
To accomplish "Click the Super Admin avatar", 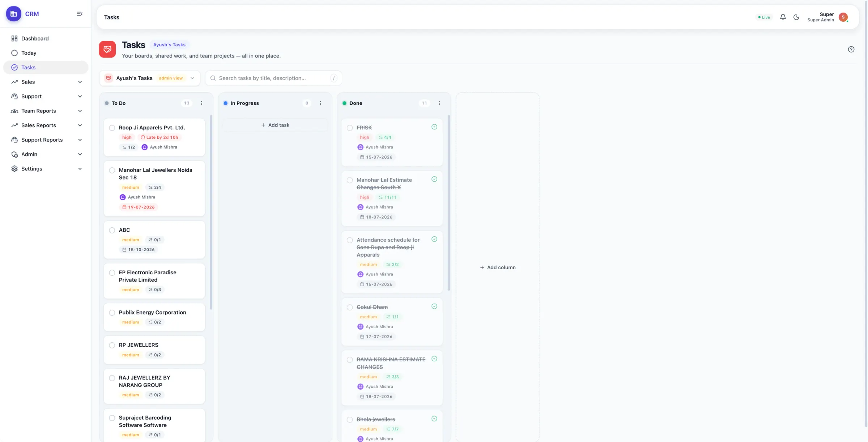I will (843, 17).
